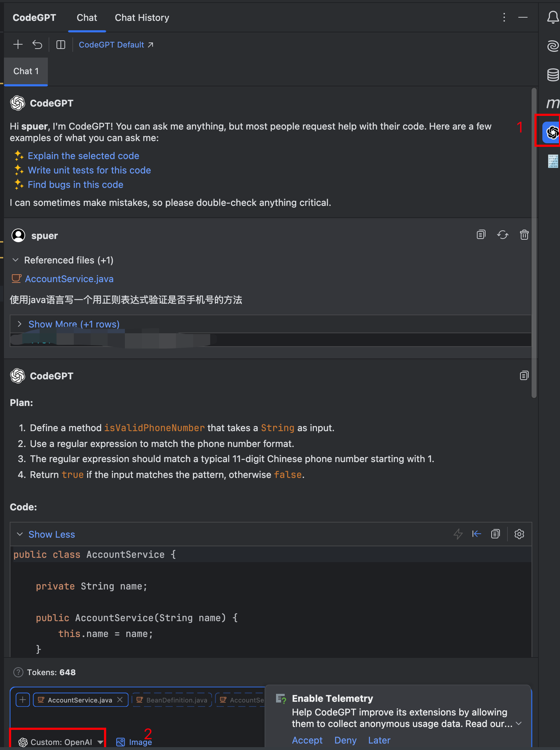Switch to the Chat tab

pyautogui.click(x=87, y=18)
